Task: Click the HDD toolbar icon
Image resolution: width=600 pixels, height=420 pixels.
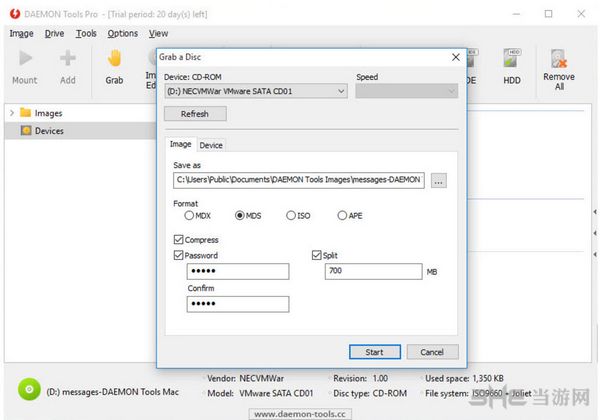Action: 512,59
